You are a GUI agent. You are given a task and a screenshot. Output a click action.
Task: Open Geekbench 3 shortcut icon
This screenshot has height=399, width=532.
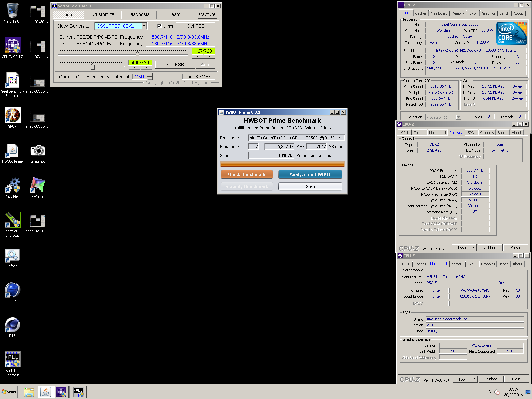(12, 85)
